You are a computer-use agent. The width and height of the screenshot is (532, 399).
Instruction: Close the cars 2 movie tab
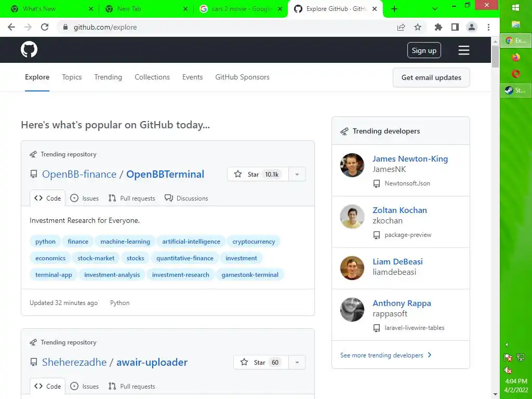pyautogui.click(x=280, y=9)
